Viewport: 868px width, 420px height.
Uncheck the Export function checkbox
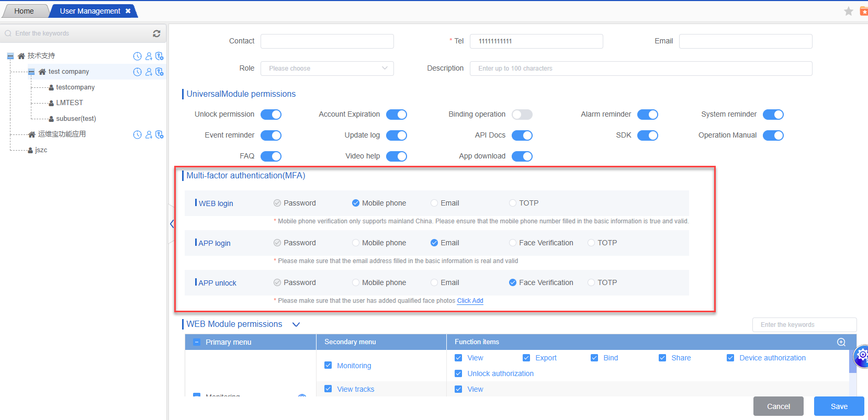(526, 358)
